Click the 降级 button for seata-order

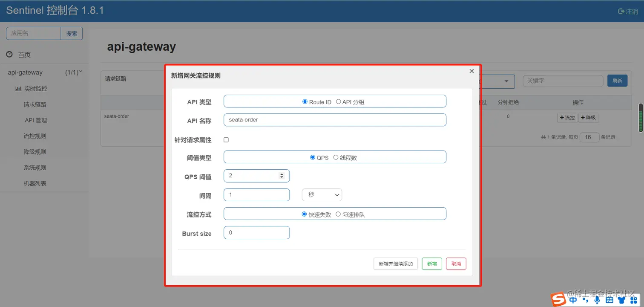coord(588,117)
